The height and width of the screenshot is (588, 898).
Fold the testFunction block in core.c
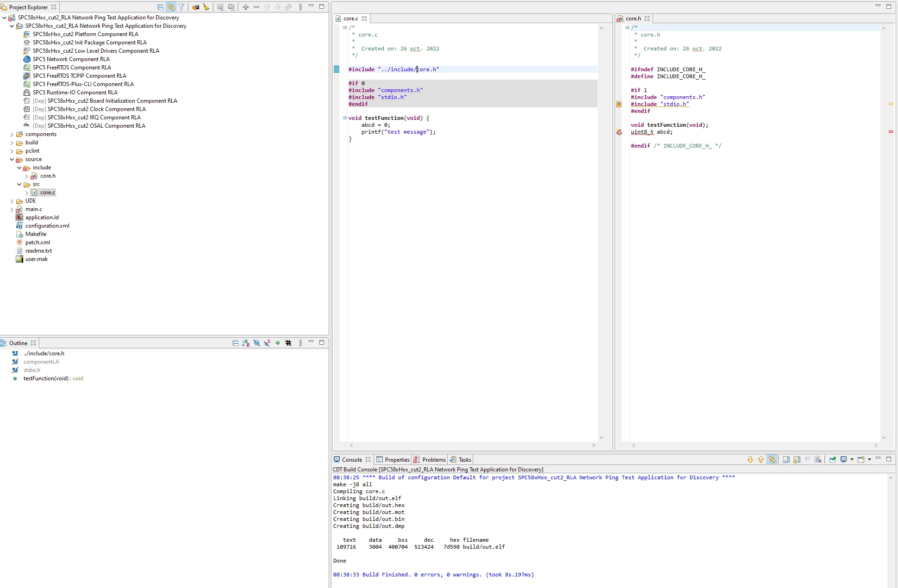pos(345,118)
